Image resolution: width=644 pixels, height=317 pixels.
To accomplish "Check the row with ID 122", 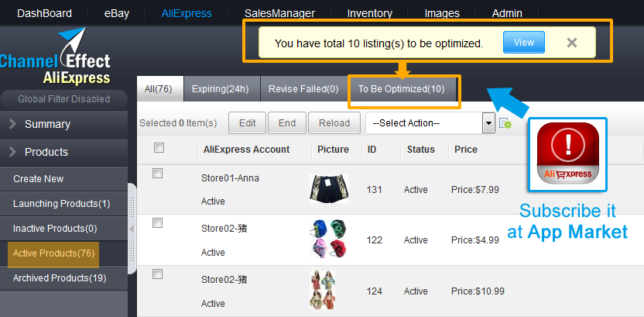I will (x=157, y=223).
